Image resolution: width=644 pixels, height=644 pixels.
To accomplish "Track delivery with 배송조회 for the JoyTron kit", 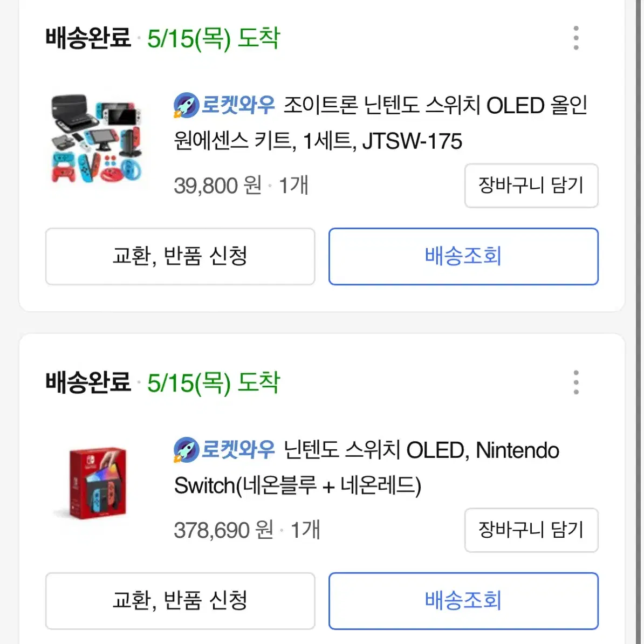I will (463, 256).
